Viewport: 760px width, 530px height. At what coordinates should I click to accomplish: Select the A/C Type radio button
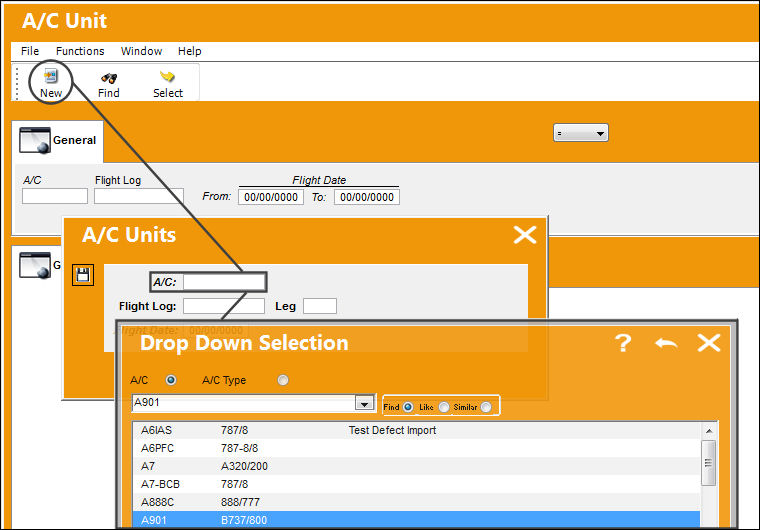[283, 380]
